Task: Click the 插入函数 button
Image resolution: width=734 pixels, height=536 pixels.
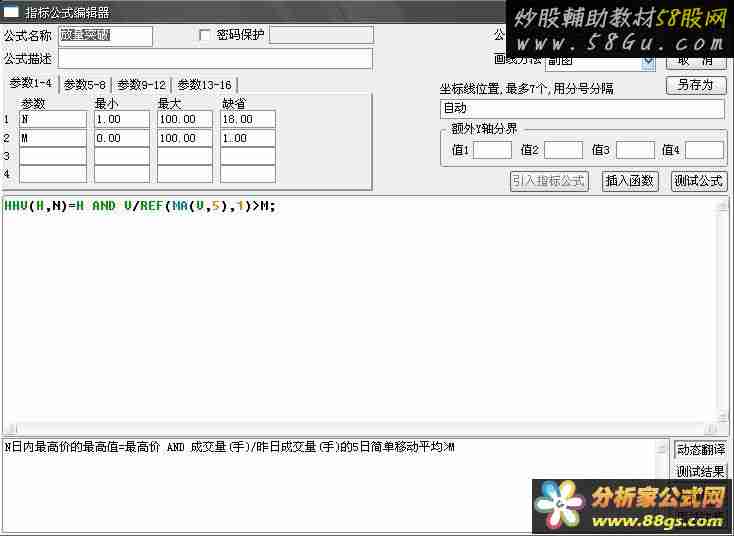Action: tap(630, 181)
